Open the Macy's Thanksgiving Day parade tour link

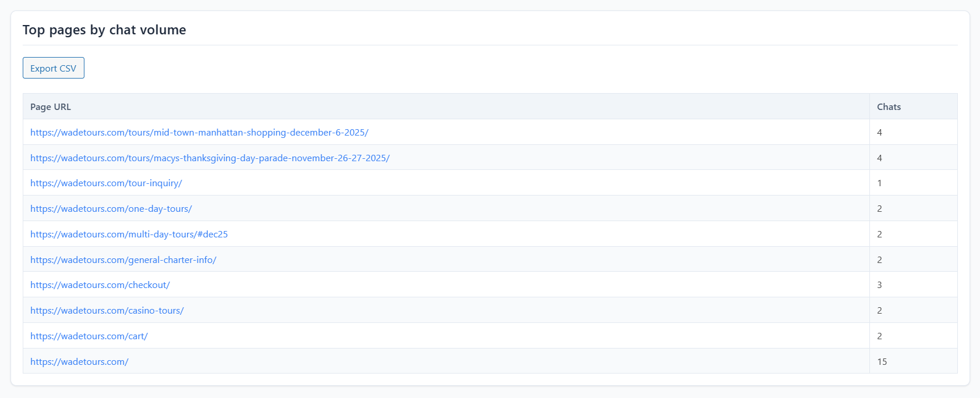click(x=210, y=158)
